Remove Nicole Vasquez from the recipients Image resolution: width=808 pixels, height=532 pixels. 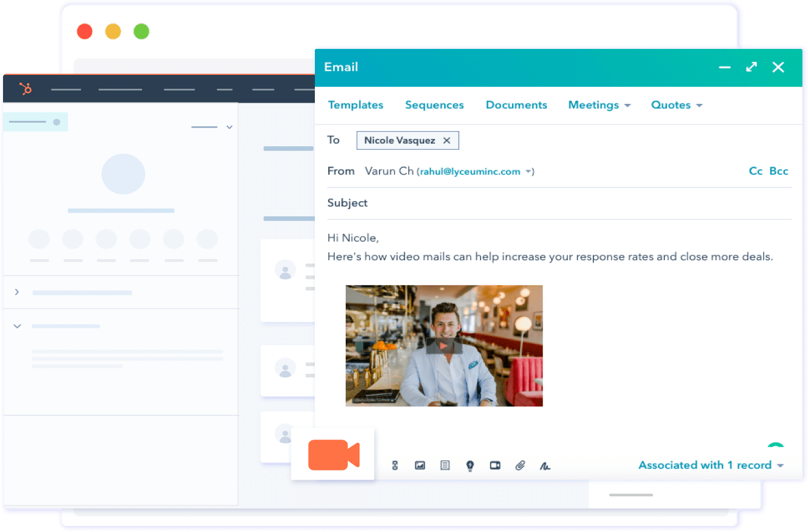[x=447, y=140]
